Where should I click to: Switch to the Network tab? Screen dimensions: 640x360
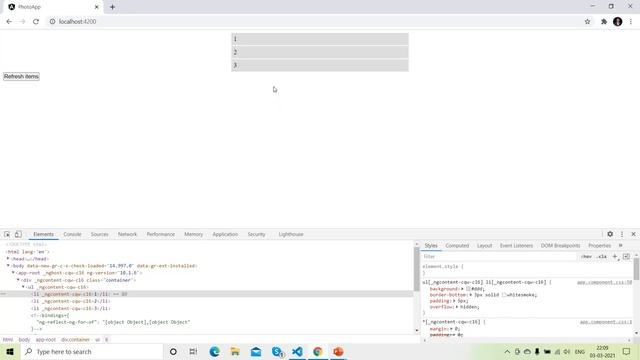click(x=127, y=234)
